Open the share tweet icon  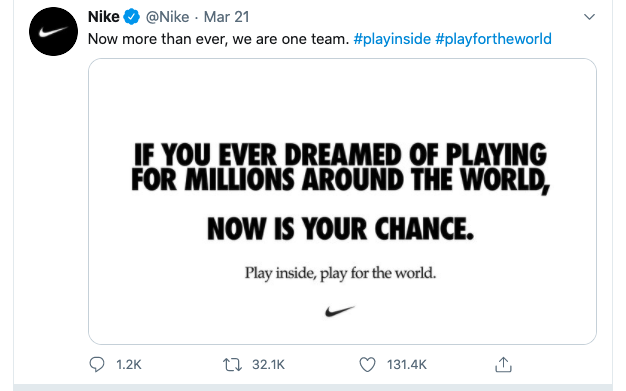click(503, 364)
